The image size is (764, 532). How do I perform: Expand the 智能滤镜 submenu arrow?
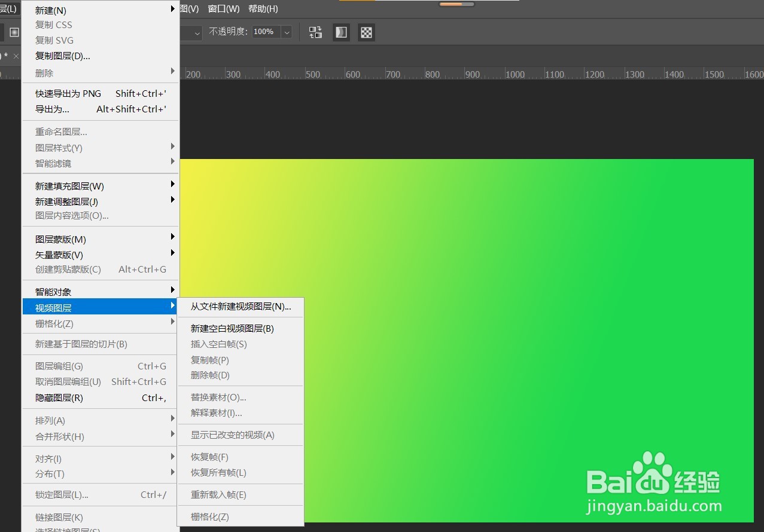173,161
